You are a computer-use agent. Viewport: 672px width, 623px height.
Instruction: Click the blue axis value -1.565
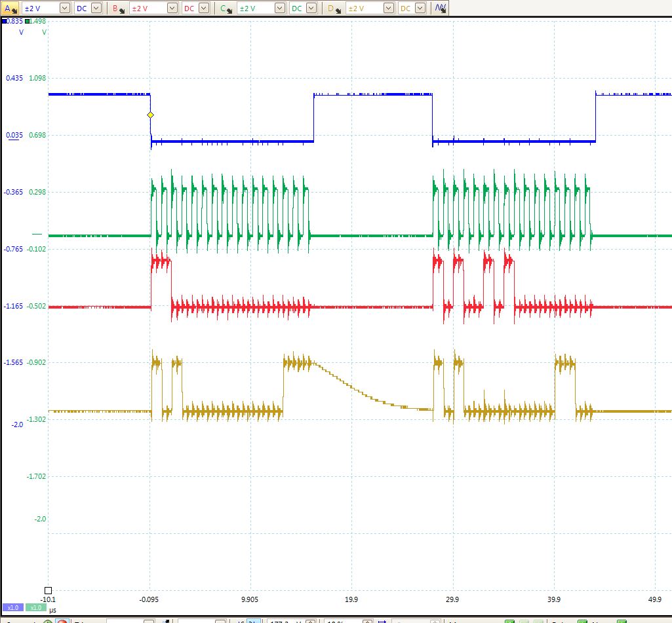13,362
